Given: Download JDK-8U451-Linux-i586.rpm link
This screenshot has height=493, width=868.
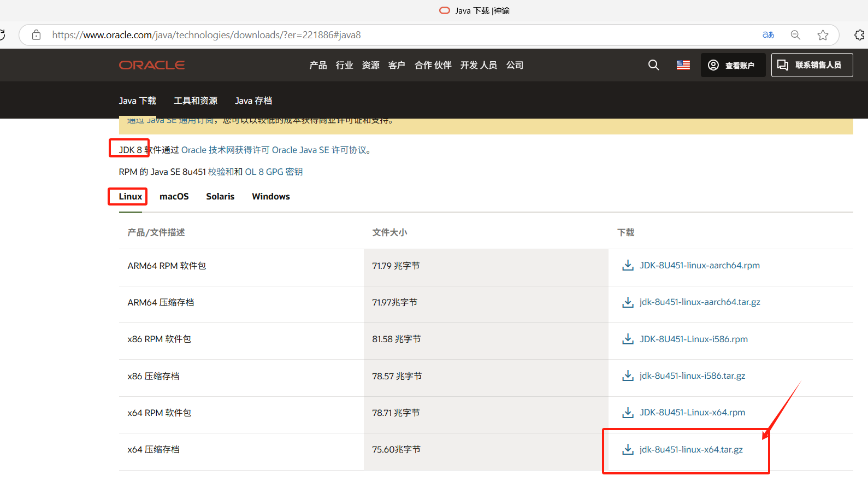Looking at the screenshot, I should 694,339.
